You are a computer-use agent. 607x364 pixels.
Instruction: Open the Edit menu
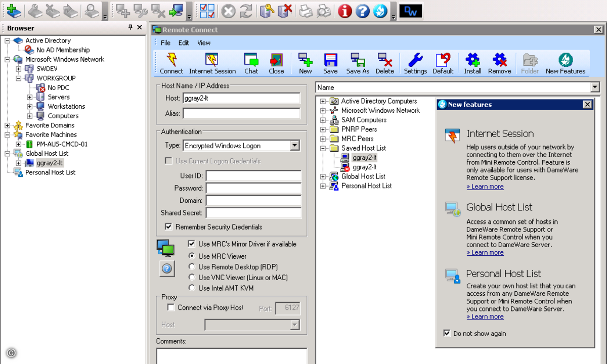pyautogui.click(x=184, y=43)
